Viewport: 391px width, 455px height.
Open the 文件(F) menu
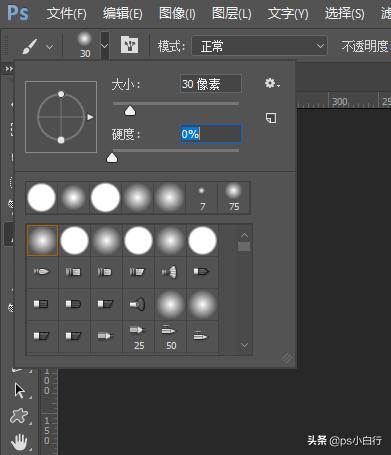point(66,14)
